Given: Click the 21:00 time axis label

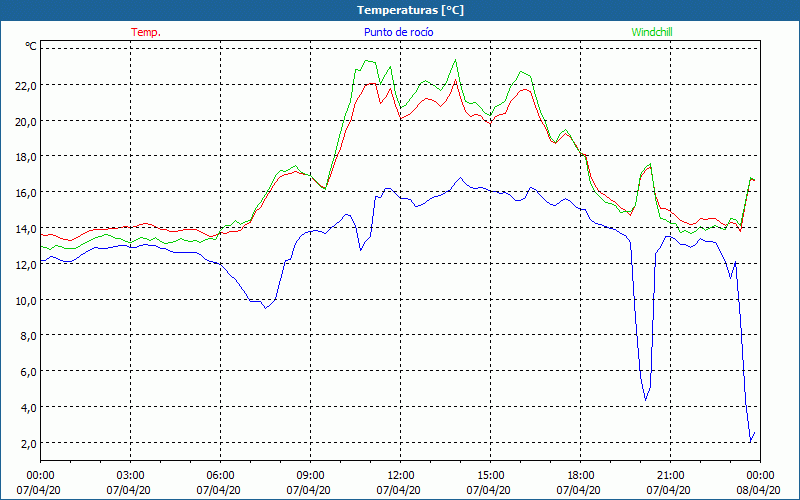Looking at the screenshot, I should coord(670,476).
